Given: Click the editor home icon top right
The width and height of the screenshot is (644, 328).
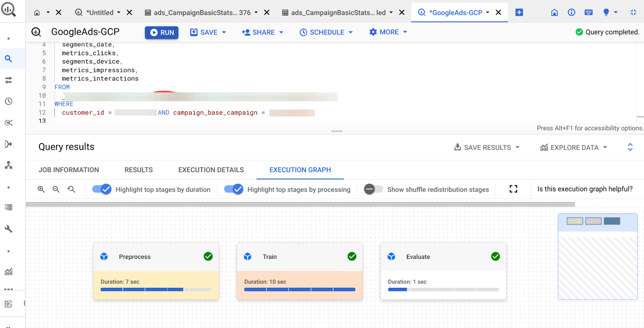Looking at the screenshot, I should pyautogui.click(x=554, y=12).
